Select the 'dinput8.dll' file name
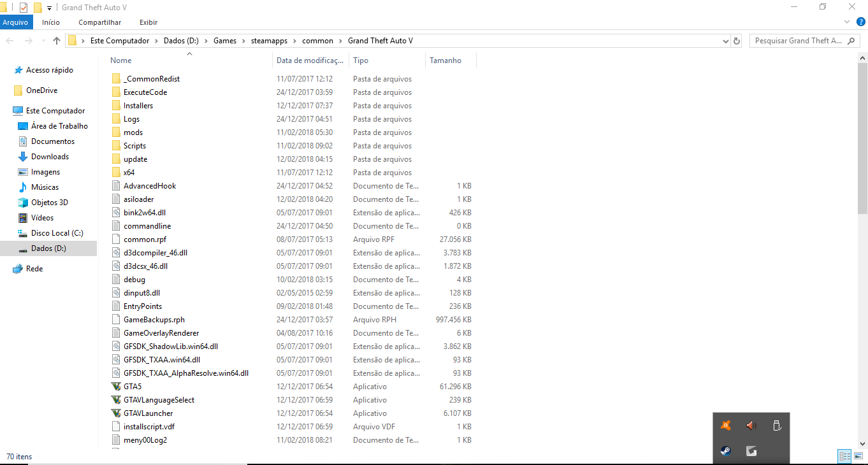Viewport: 868px width, 465px height. point(141,293)
